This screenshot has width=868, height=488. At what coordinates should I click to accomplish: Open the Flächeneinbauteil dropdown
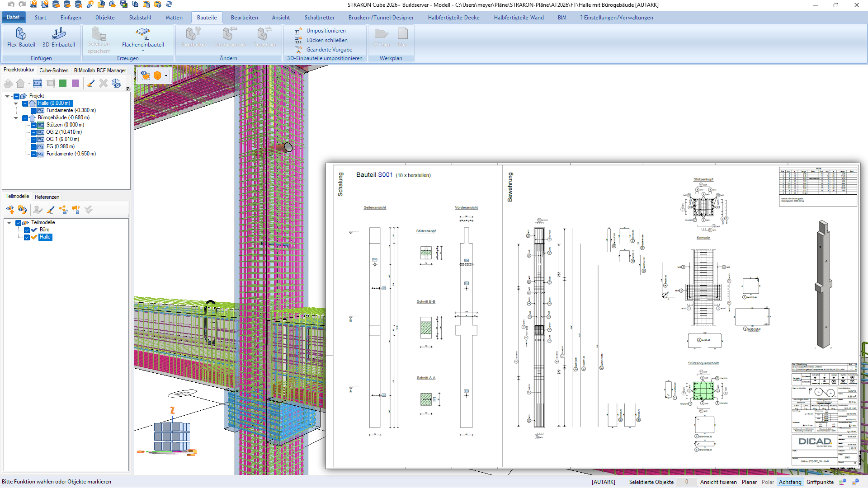point(143,51)
